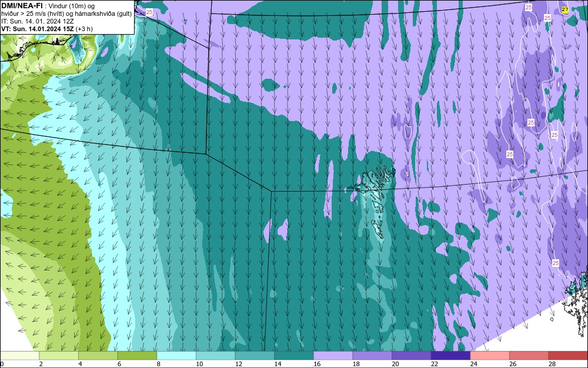The image size is (588, 368).
Task: Select the 8–10 m/s pale cyan swatch
Action: coord(176,355)
